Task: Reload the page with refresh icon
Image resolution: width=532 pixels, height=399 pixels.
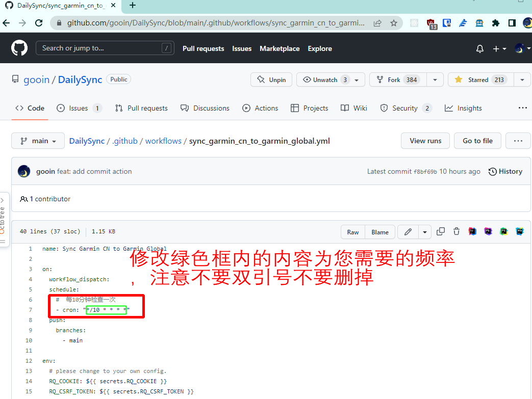Action: (39, 23)
